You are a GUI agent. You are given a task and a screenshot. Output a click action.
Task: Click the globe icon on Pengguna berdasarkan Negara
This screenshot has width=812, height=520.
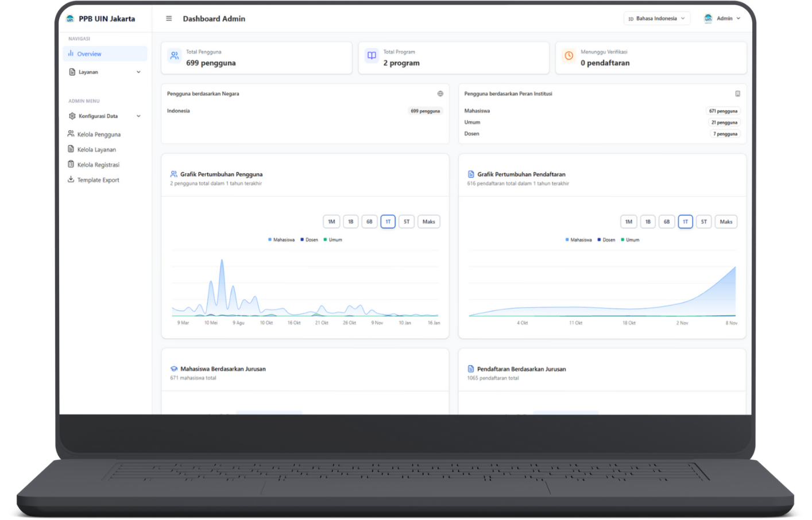pos(440,93)
